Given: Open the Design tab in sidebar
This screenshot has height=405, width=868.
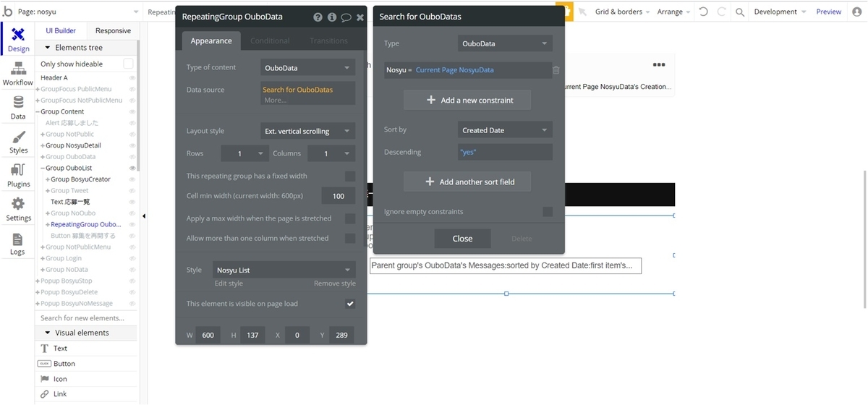Looking at the screenshot, I should pos(18,40).
